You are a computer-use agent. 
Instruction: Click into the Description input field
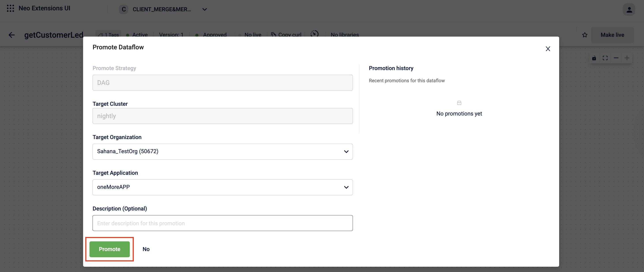(222, 223)
